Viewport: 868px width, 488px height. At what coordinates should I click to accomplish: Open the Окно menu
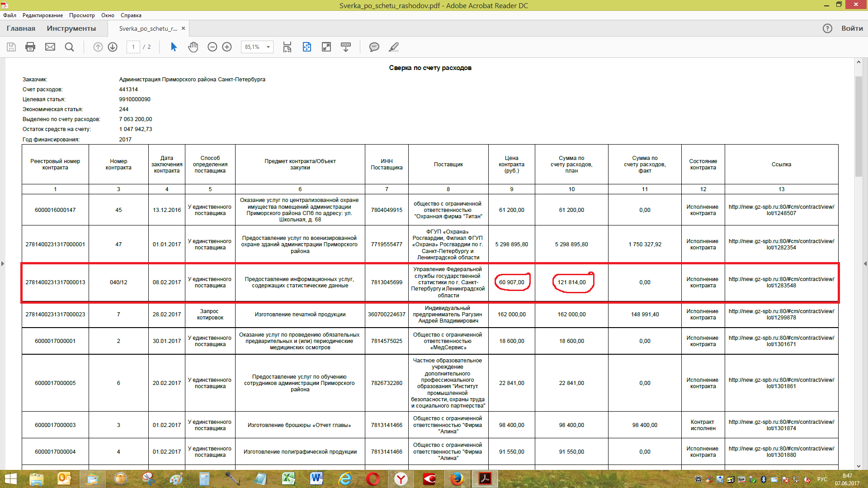[x=108, y=15]
